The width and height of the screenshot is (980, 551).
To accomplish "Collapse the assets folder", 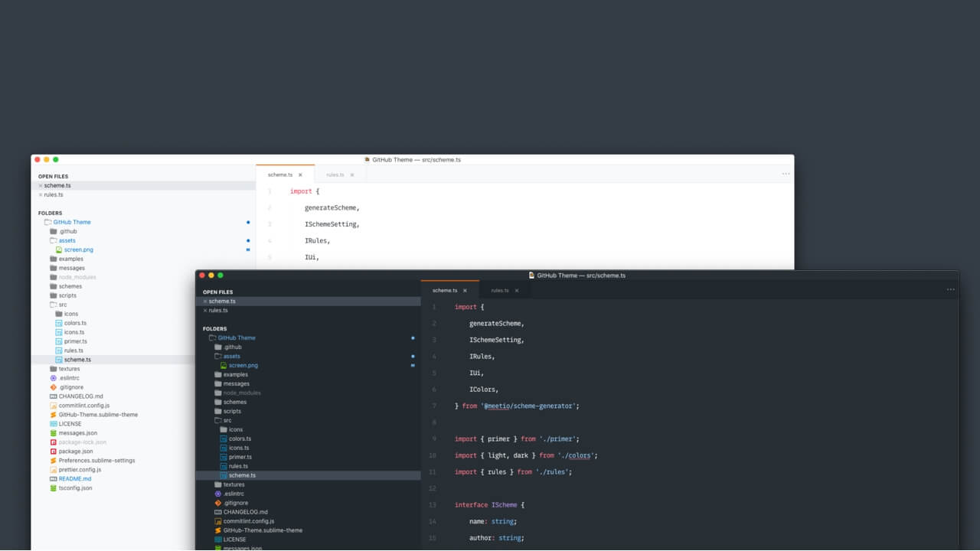I will [x=218, y=356].
